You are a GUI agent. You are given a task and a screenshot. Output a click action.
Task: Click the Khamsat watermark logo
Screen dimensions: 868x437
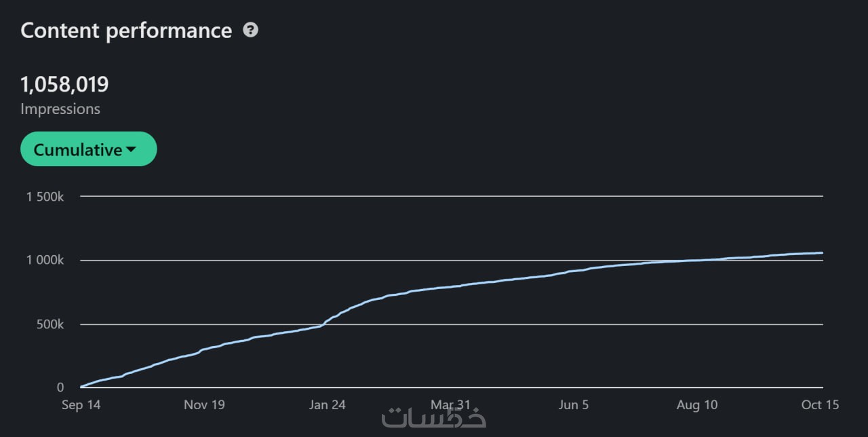coord(434,417)
